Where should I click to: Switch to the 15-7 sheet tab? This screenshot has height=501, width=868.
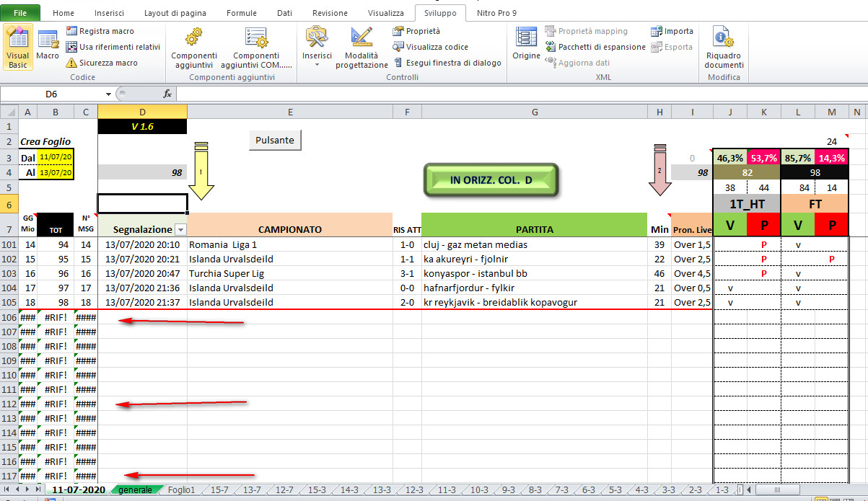220,489
